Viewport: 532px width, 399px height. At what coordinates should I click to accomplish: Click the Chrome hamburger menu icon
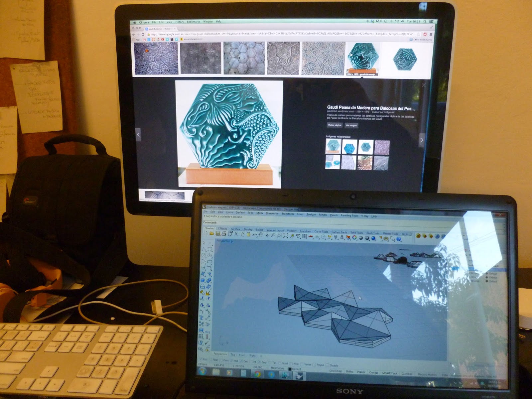pyautogui.click(x=431, y=34)
